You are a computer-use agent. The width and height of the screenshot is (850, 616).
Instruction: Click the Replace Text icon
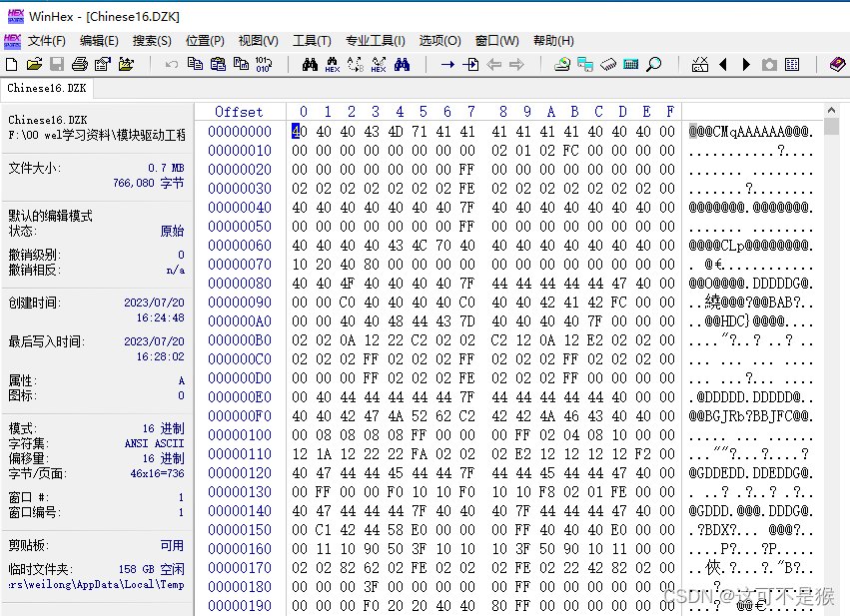[355, 65]
